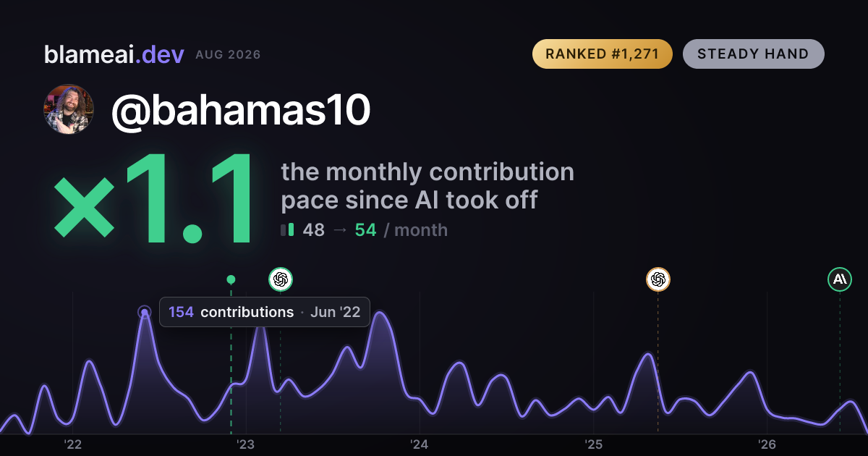Click the green 54 monthly value

click(x=365, y=230)
